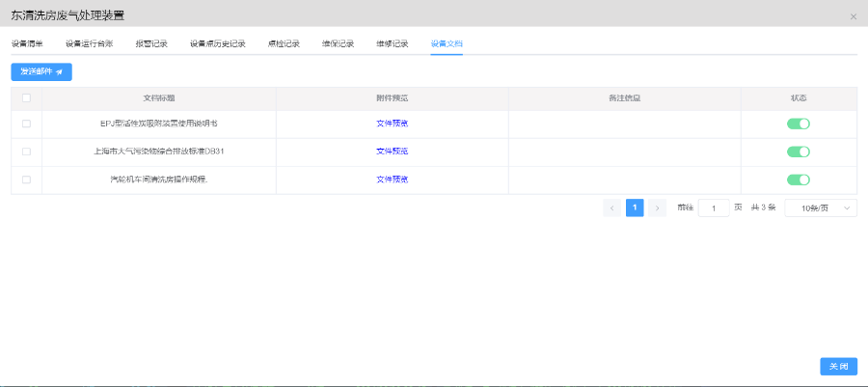
Task: Check the box for 汽轮机车间清洗房操作规程 row
Action: (26, 180)
